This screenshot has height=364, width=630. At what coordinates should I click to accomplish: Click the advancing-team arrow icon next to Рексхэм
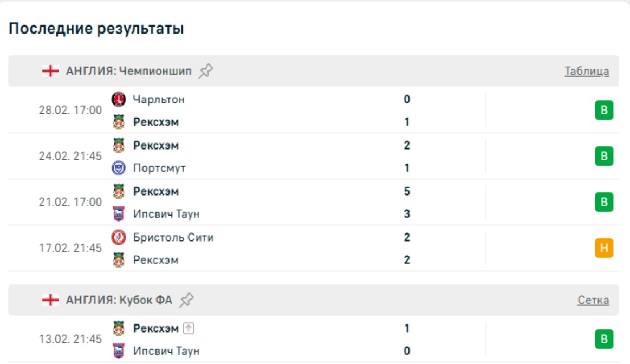click(x=188, y=328)
